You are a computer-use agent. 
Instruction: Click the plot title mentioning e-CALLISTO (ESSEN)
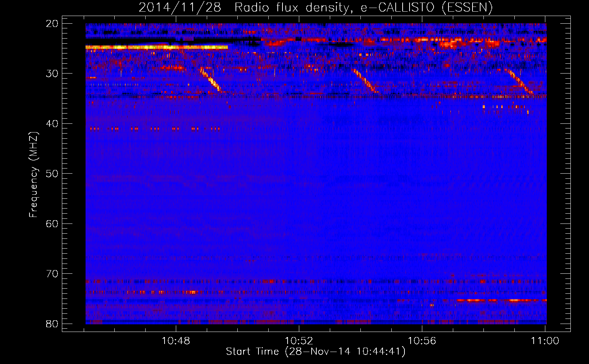click(316, 7)
